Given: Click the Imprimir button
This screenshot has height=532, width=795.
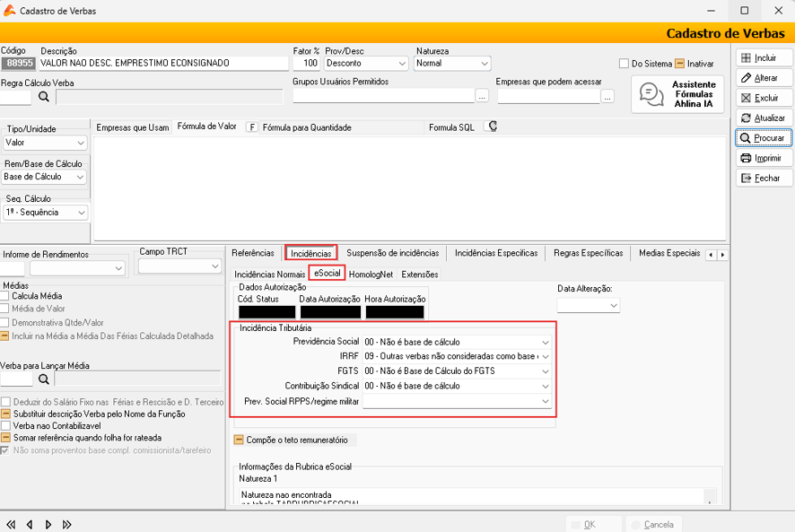Looking at the screenshot, I should pyautogui.click(x=764, y=158).
